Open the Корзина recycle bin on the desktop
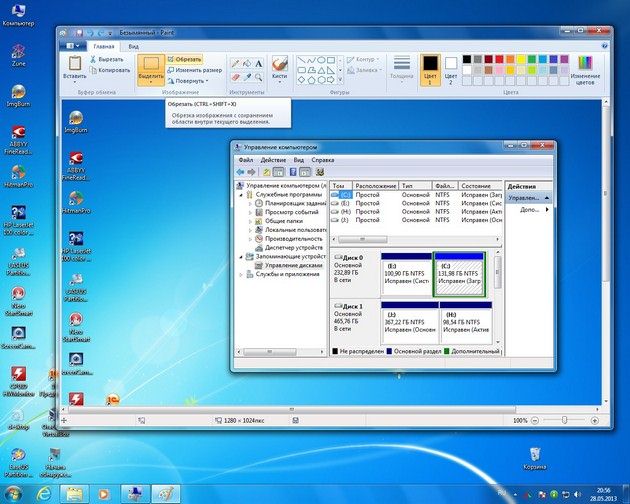Viewport: 630px width, 504px height. pyautogui.click(x=535, y=459)
